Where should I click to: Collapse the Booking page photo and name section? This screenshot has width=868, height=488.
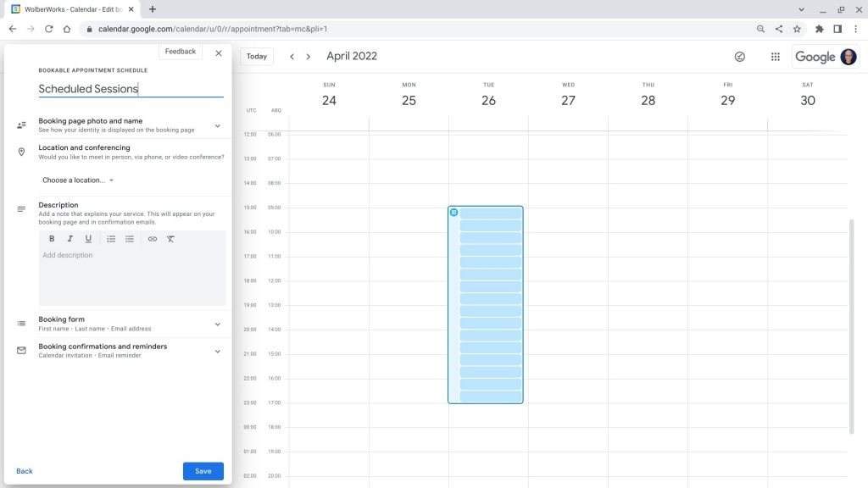click(217, 124)
